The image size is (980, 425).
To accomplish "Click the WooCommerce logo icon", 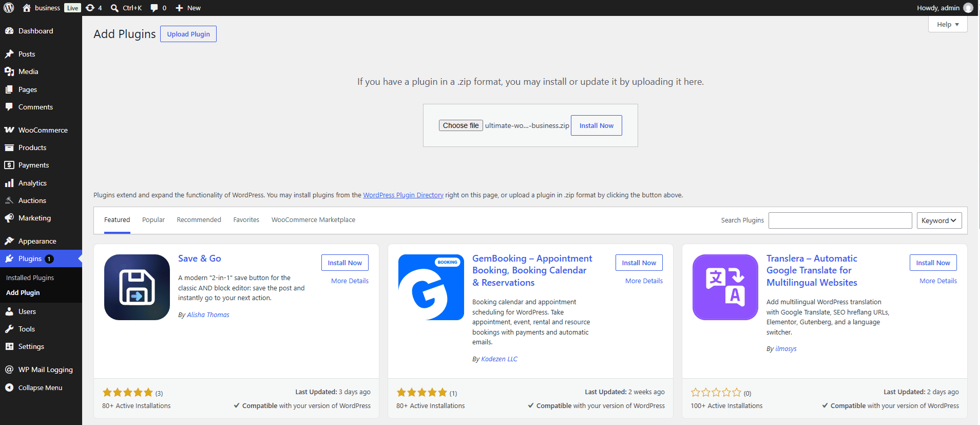I will click(9, 130).
